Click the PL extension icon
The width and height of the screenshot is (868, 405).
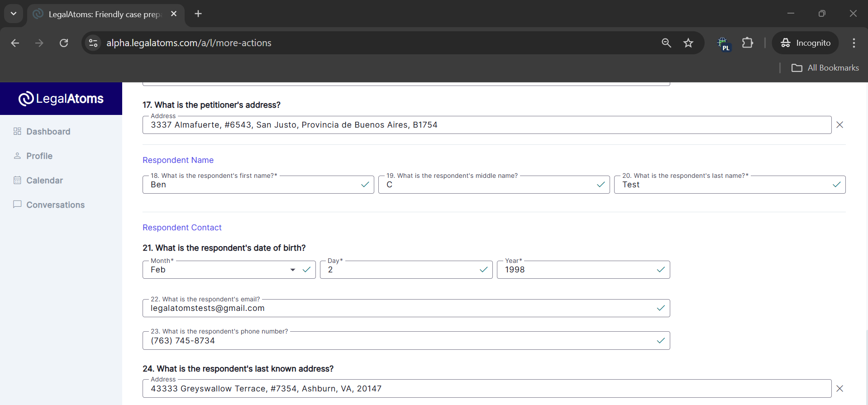click(724, 44)
